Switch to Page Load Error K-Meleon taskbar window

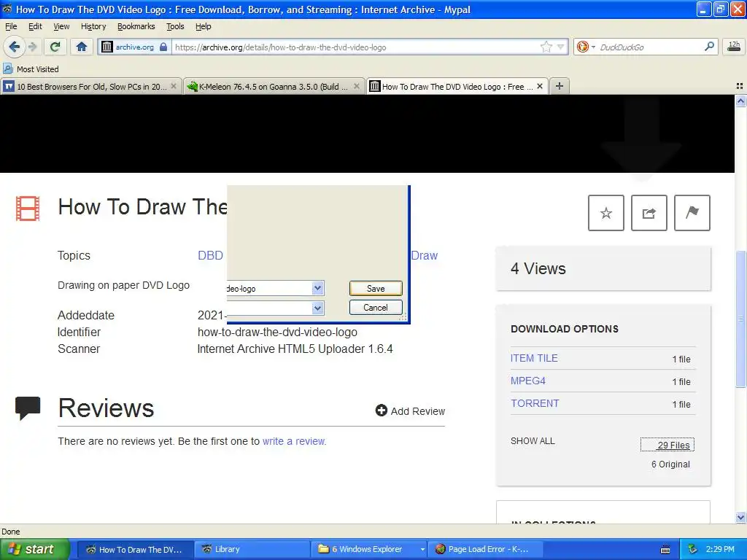[x=485, y=550]
